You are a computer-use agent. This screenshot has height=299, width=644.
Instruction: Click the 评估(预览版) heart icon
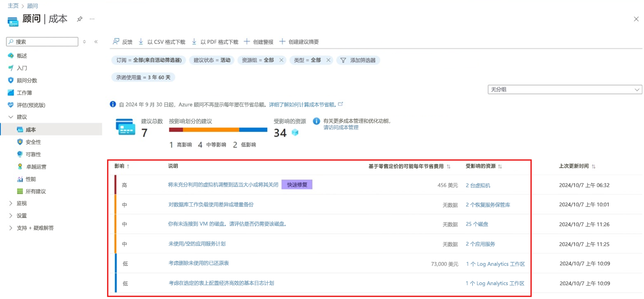tap(11, 105)
